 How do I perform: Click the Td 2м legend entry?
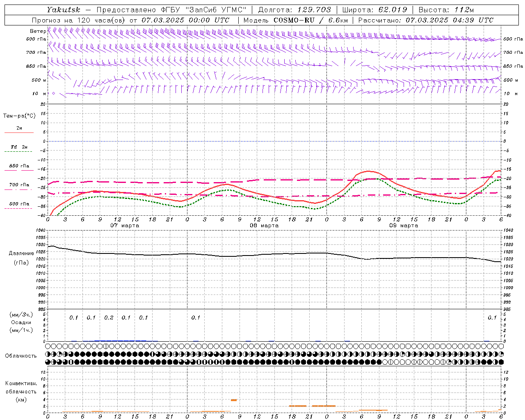click(x=19, y=146)
